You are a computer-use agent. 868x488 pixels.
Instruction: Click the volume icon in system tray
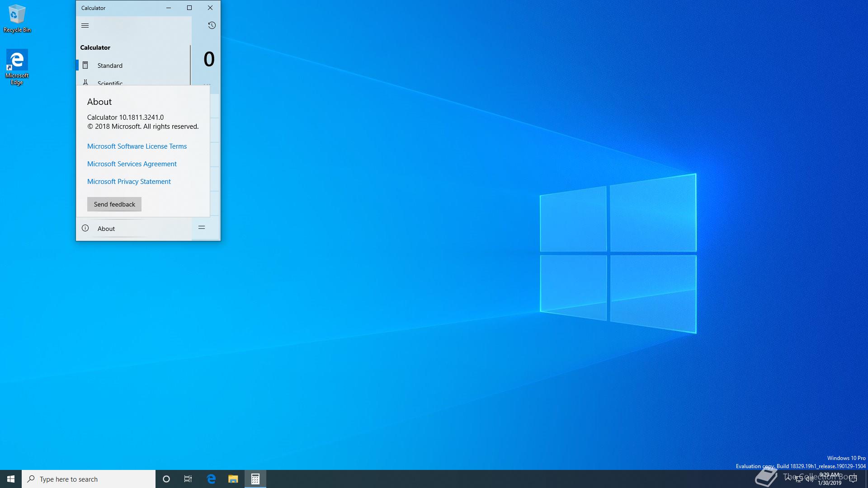click(810, 479)
